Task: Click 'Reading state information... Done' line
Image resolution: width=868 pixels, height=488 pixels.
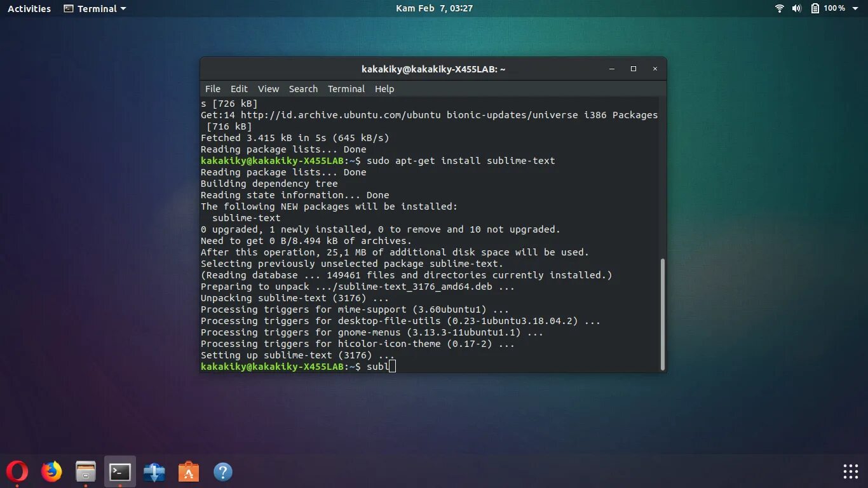Action: point(295,195)
